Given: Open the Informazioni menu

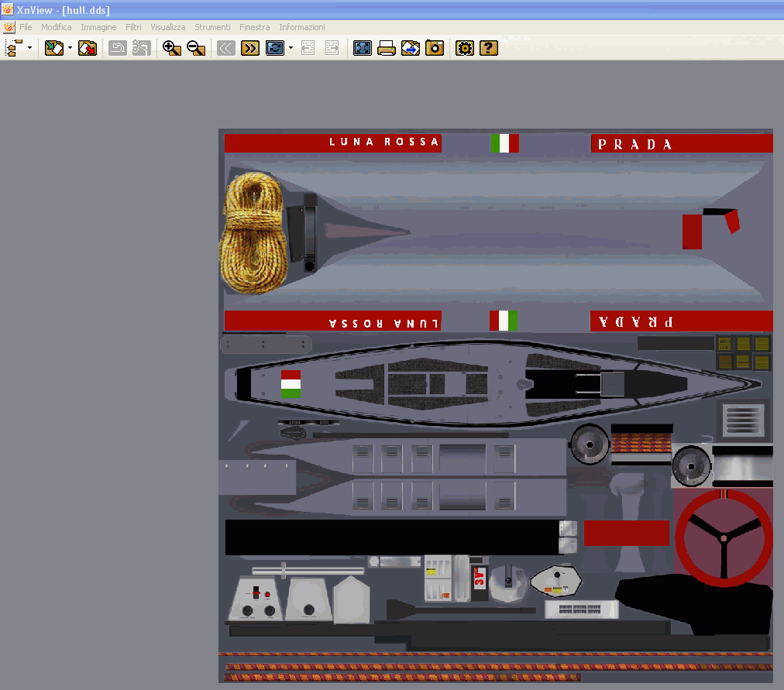Looking at the screenshot, I should point(302,27).
